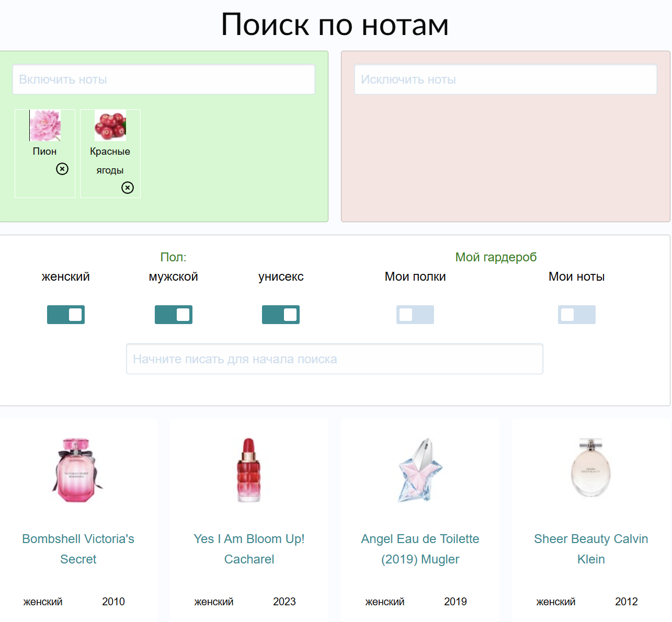Focus the Включить ноты input field
Screen dimensions: 672x622
(x=164, y=79)
